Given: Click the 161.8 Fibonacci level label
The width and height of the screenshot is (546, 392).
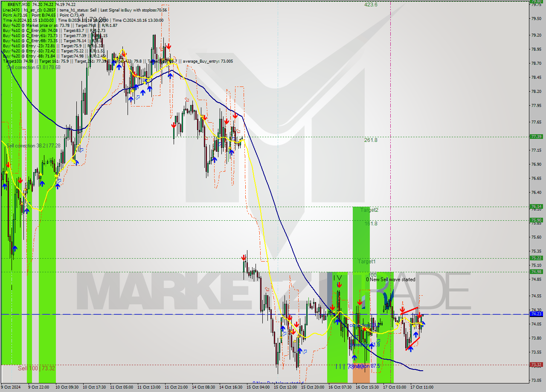Looking at the screenshot, I should point(371,223).
